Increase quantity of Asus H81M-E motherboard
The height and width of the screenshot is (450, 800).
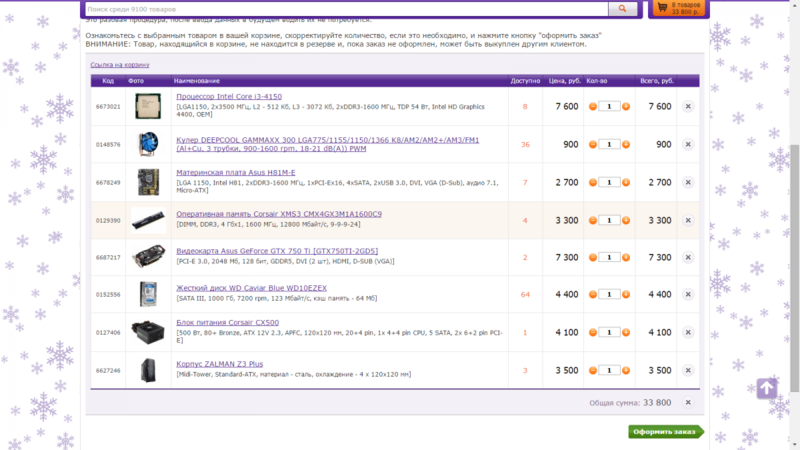click(x=626, y=182)
